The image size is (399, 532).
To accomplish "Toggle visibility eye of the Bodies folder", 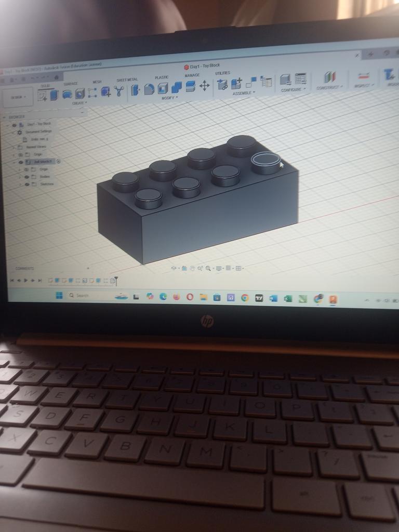I will tap(27, 177).
